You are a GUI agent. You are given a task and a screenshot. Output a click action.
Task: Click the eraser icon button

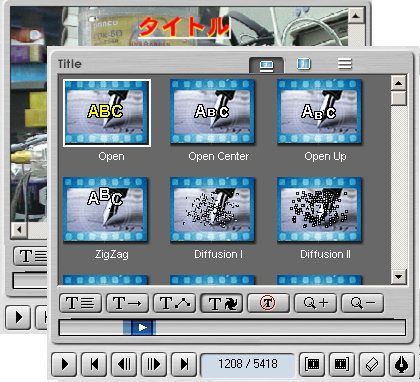coord(372,364)
